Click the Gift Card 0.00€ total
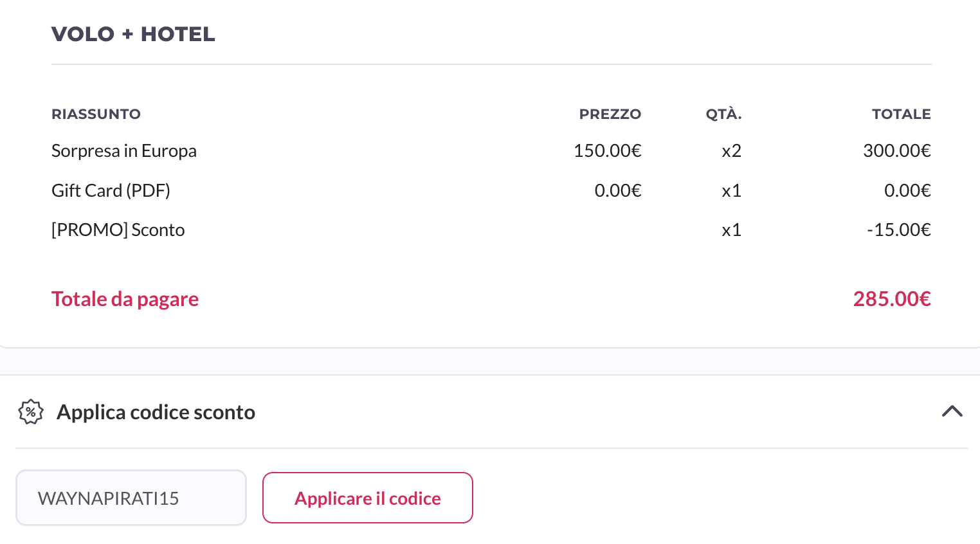980x544 pixels. coord(907,191)
